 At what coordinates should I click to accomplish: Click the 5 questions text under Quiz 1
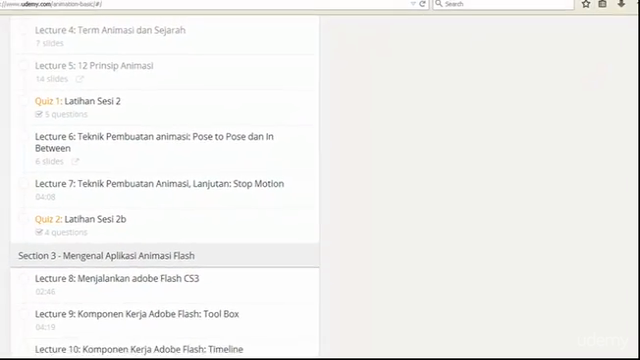(66, 114)
